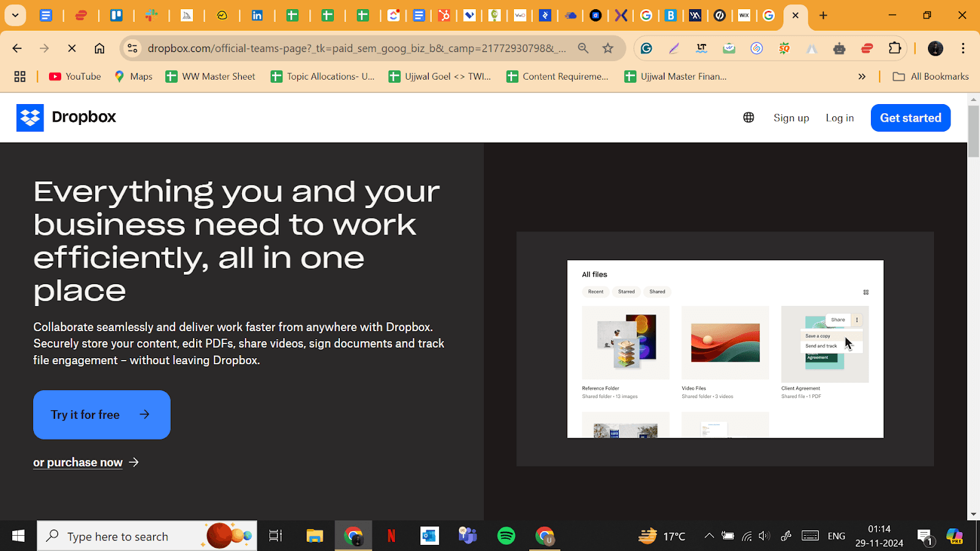Viewport: 980px width, 551px height.
Task: Open the volume control in system tray
Action: click(x=764, y=536)
